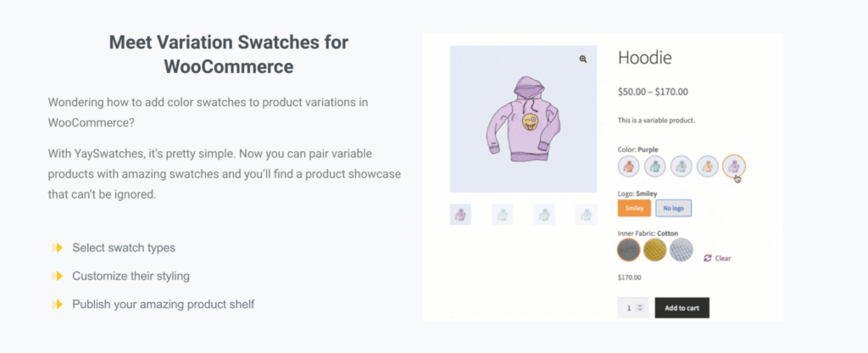
Task: Adjust quantity using the stepper arrows
Action: point(641,308)
